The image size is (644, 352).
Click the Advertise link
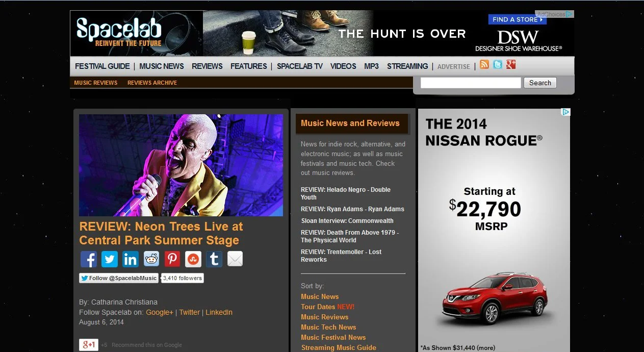tap(454, 67)
